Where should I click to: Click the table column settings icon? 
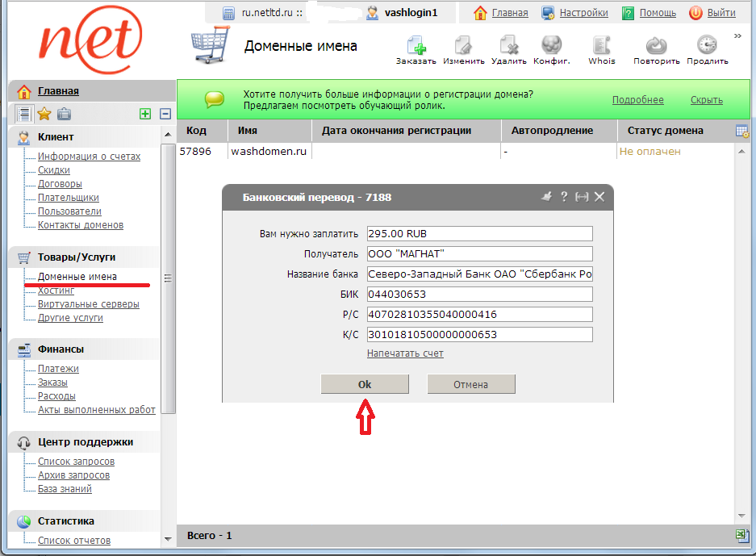pyautogui.click(x=742, y=131)
